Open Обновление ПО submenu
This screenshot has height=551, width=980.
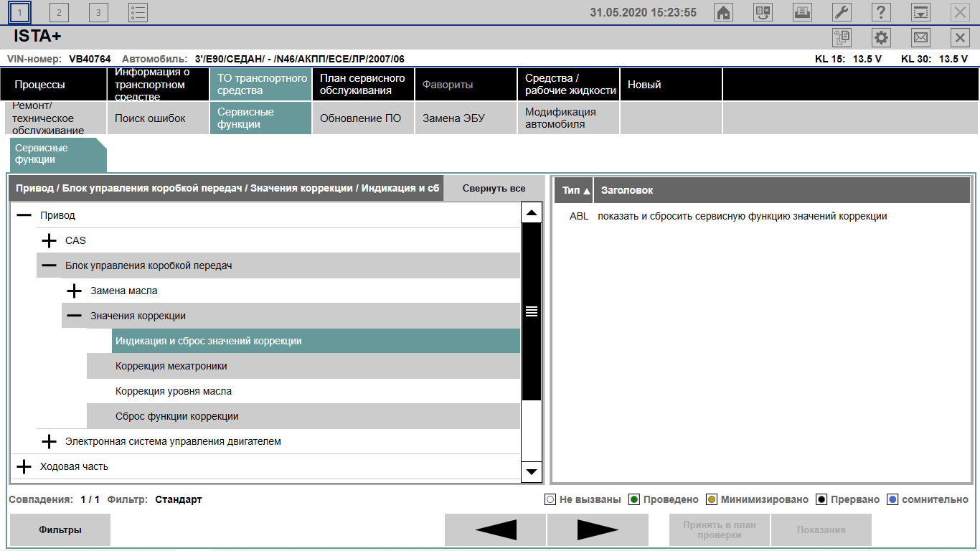pos(363,118)
